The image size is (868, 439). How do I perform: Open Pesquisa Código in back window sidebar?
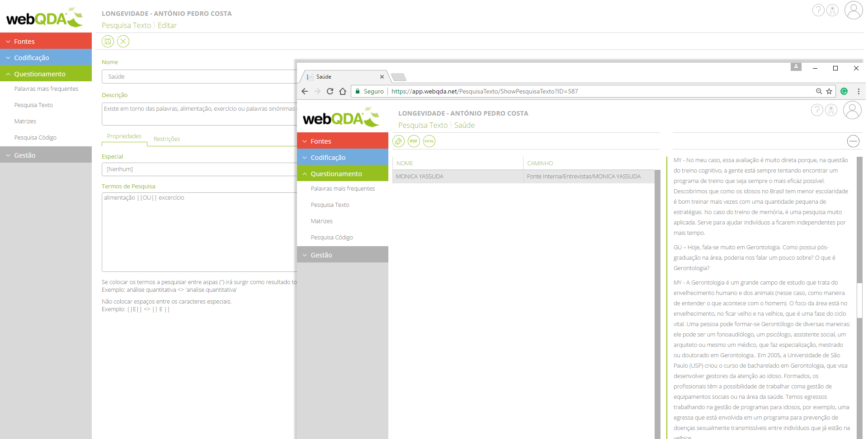click(x=35, y=138)
